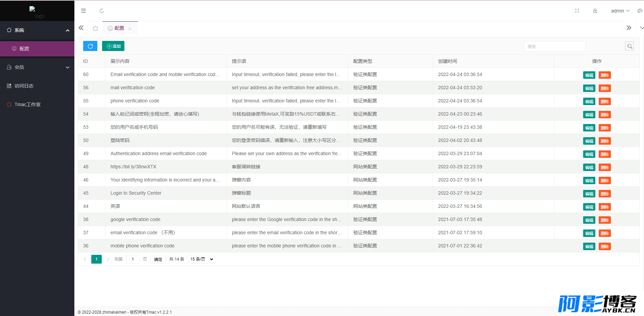Screen dimensions: 644x316
Task: Open the admin user dropdown
Action: coord(620,11)
